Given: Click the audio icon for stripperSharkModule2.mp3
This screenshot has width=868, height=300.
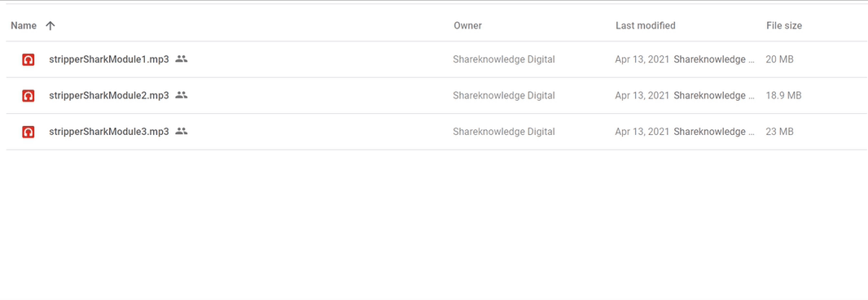Looking at the screenshot, I should pyautogui.click(x=28, y=96).
